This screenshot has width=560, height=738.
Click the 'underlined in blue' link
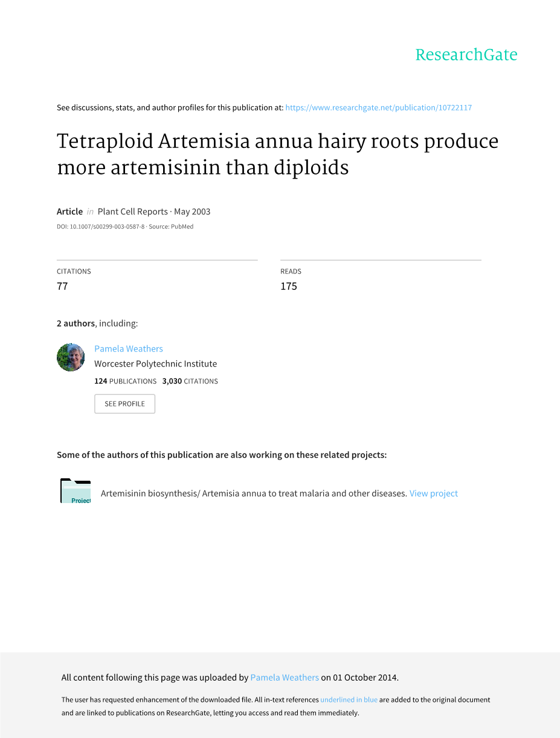(349, 700)
